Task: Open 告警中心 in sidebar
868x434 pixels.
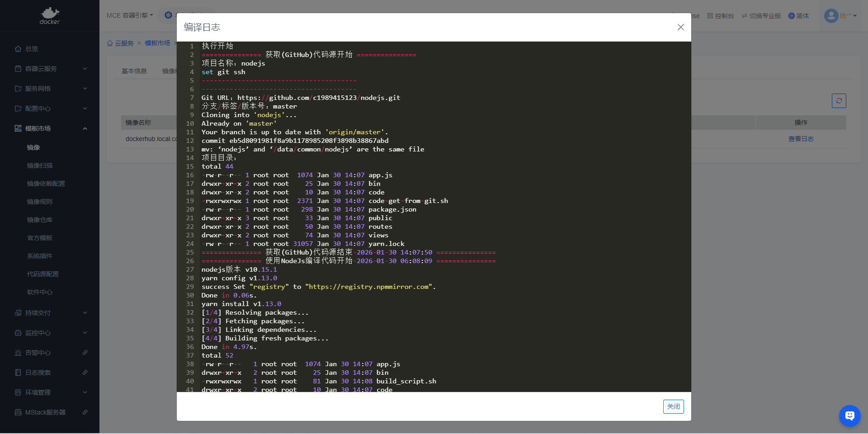Action: 38,353
